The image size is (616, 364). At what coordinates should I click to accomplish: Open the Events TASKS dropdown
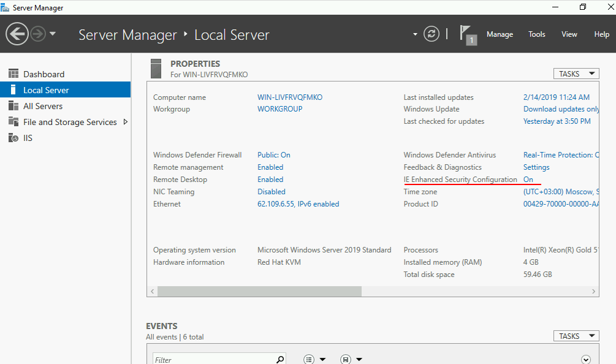coord(576,336)
